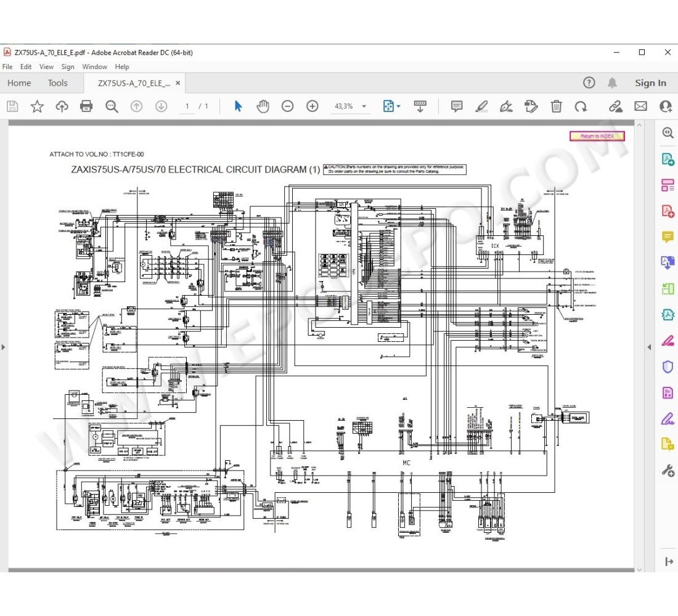Viewport: 678px width, 616px height.
Task: Open More Tools wrench icon
Action: pyautogui.click(x=668, y=471)
